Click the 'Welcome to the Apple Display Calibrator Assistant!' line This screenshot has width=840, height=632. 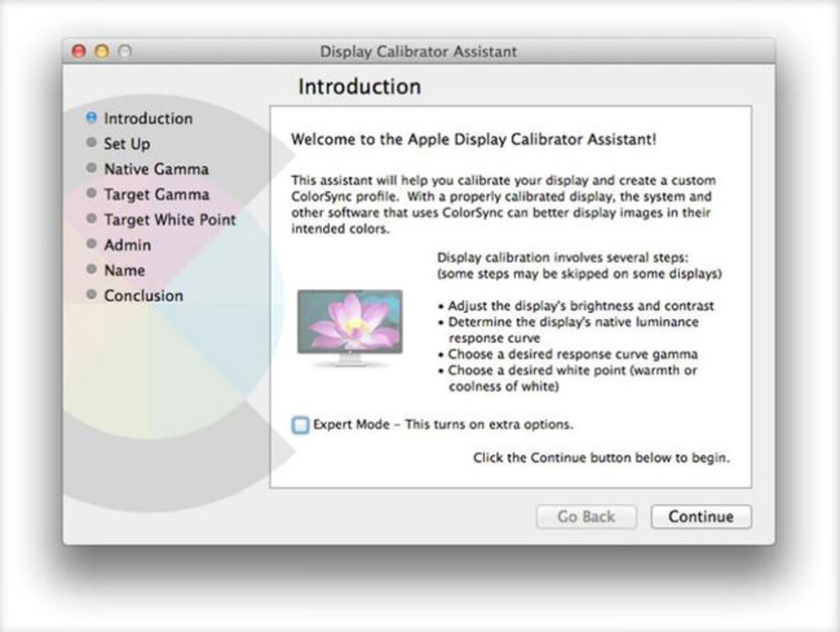tap(474, 140)
